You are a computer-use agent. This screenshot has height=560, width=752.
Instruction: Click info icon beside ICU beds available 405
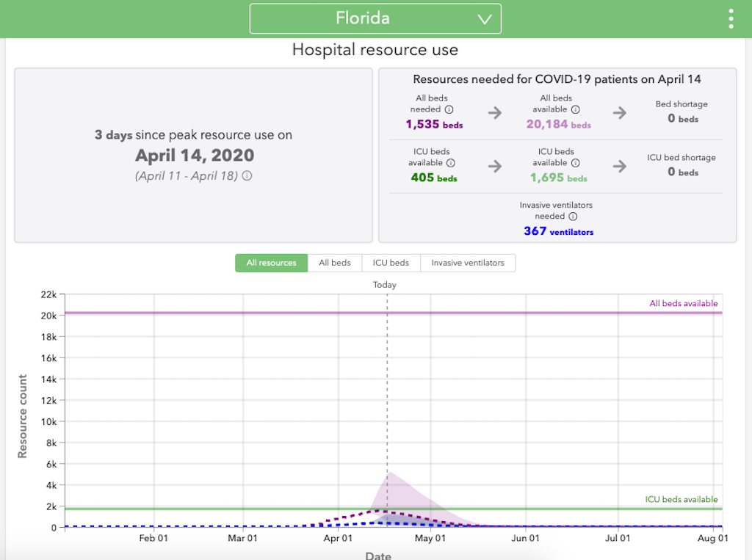pyautogui.click(x=451, y=163)
